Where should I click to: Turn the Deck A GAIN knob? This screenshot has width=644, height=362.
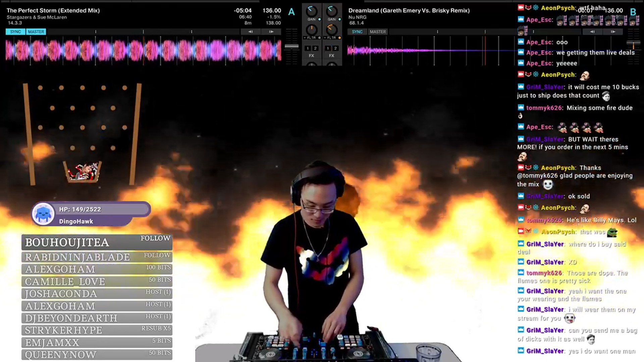pos(312,11)
